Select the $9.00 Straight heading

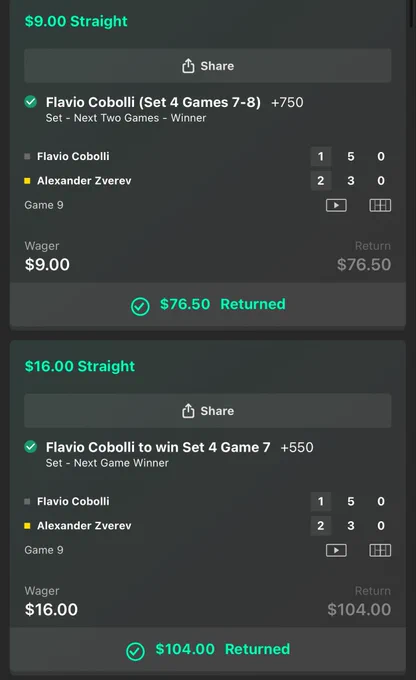76,21
